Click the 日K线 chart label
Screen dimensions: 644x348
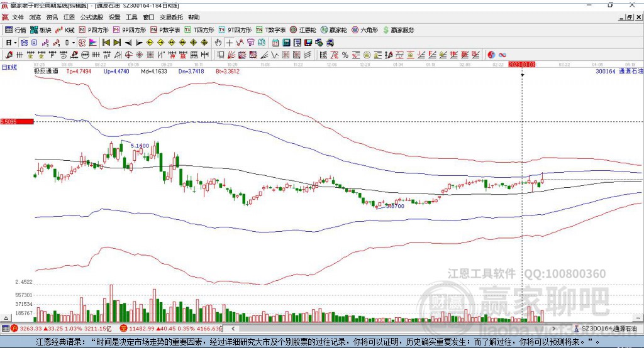pos(9,67)
